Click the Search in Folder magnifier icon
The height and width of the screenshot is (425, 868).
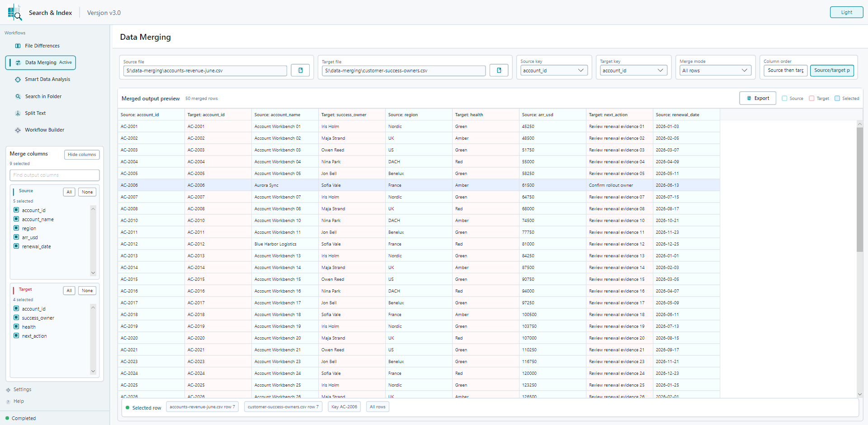[x=18, y=96]
